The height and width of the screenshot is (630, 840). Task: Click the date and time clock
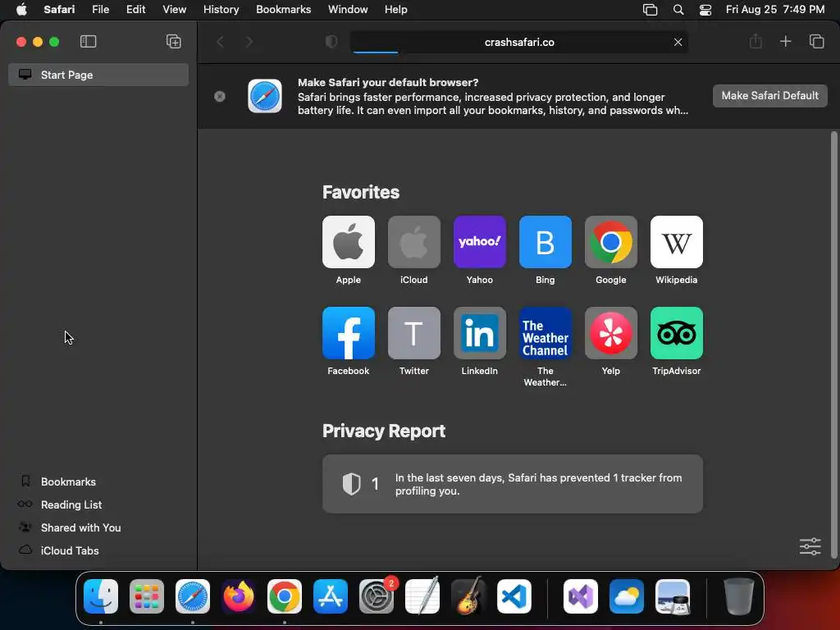[x=774, y=10]
